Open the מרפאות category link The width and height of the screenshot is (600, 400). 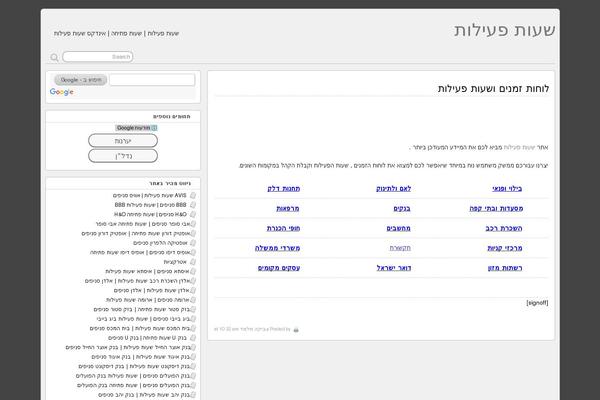288,208
